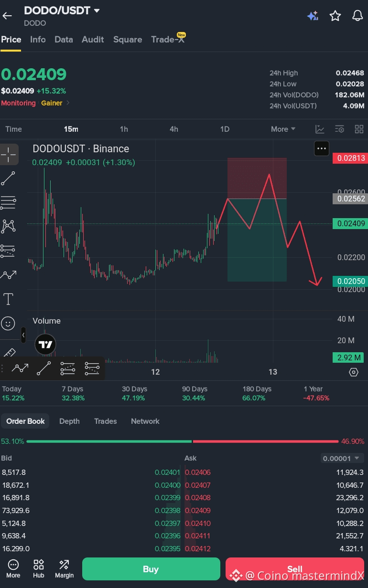Screen dimensions: 368x588
Task: Open the Hub icon
Action: pos(39,569)
